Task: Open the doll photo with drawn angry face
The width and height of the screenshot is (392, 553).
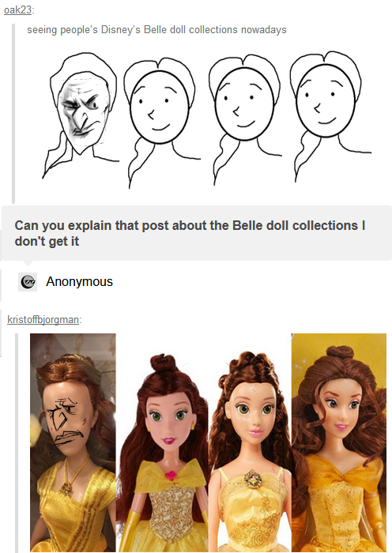Action: pos(73,442)
